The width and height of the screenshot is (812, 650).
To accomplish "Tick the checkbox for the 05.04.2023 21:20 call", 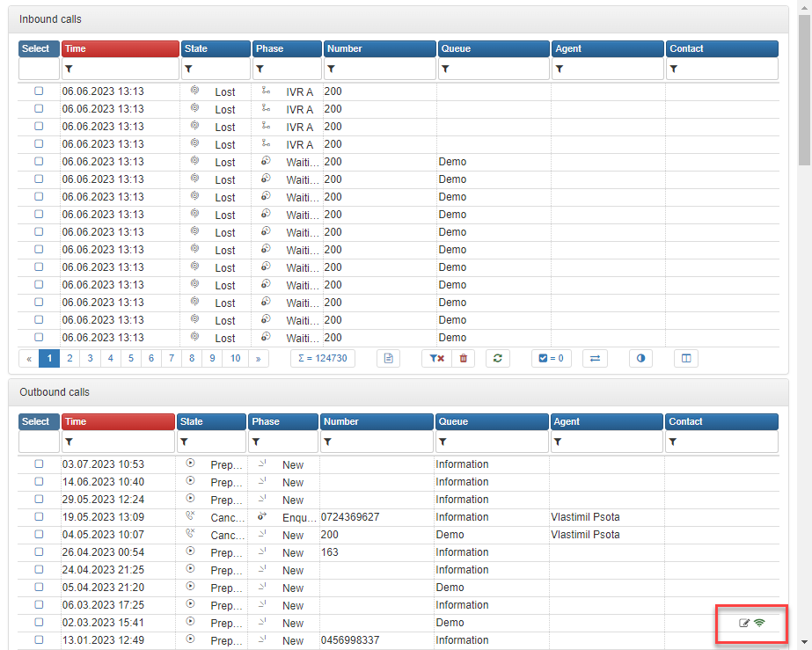I will 39,588.
